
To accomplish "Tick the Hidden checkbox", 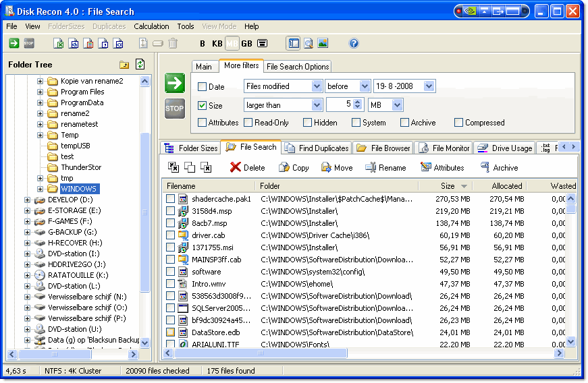I will coord(307,123).
